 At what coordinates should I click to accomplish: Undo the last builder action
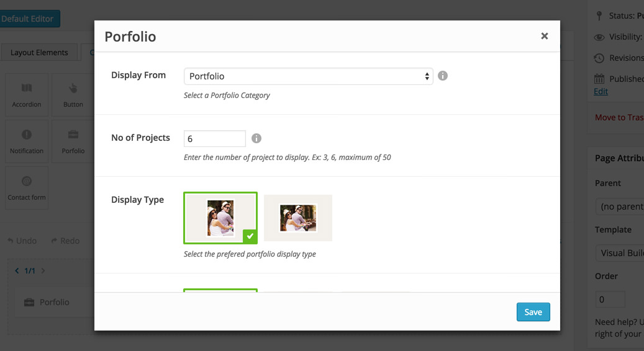tap(22, 241)
